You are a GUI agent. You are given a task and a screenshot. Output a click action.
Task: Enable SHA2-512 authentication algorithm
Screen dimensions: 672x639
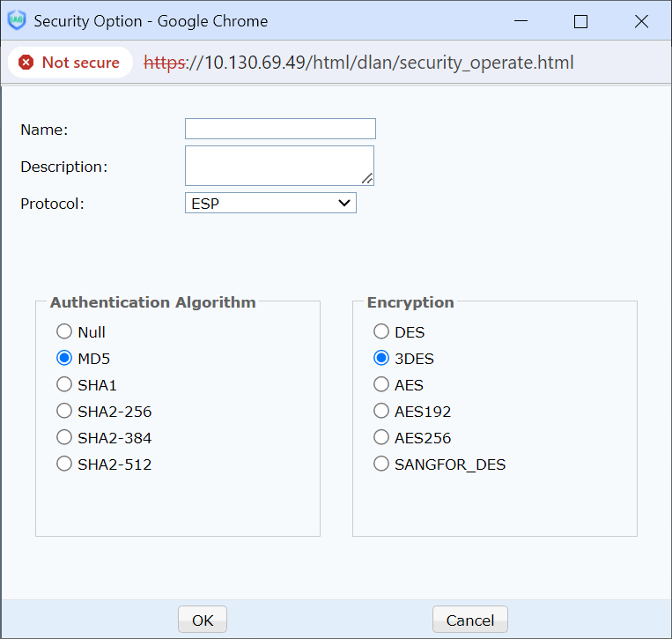[64, 464]
